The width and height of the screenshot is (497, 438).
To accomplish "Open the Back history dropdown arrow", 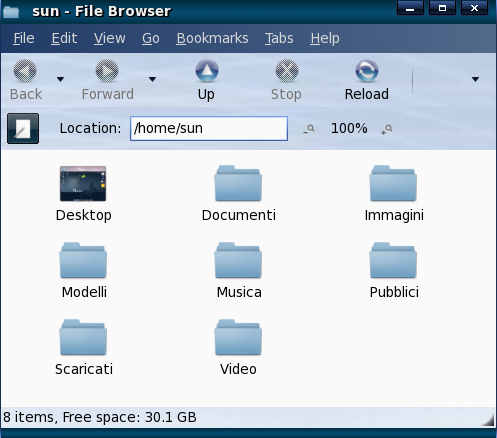I will tap(60, 79).
